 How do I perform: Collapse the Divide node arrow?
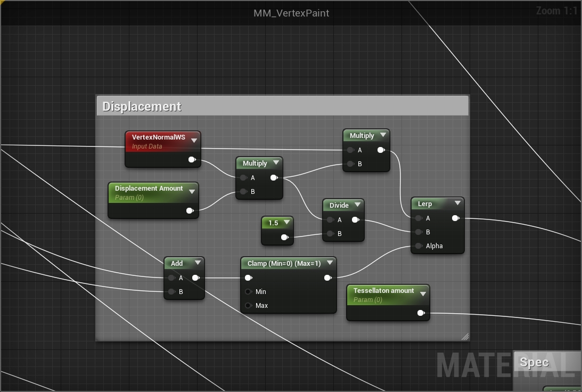tap(357, 205)
